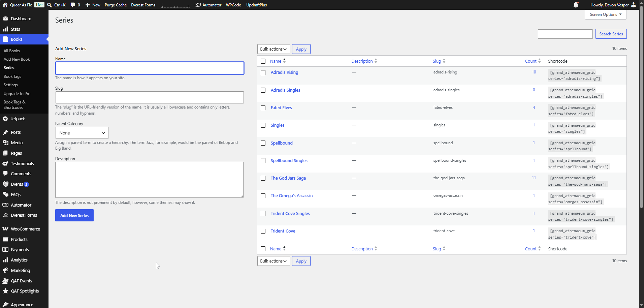This screenshot has height=308, width=644.
Task: Click the Comments bubble icon in sidebar
Action: pos(5,174)
